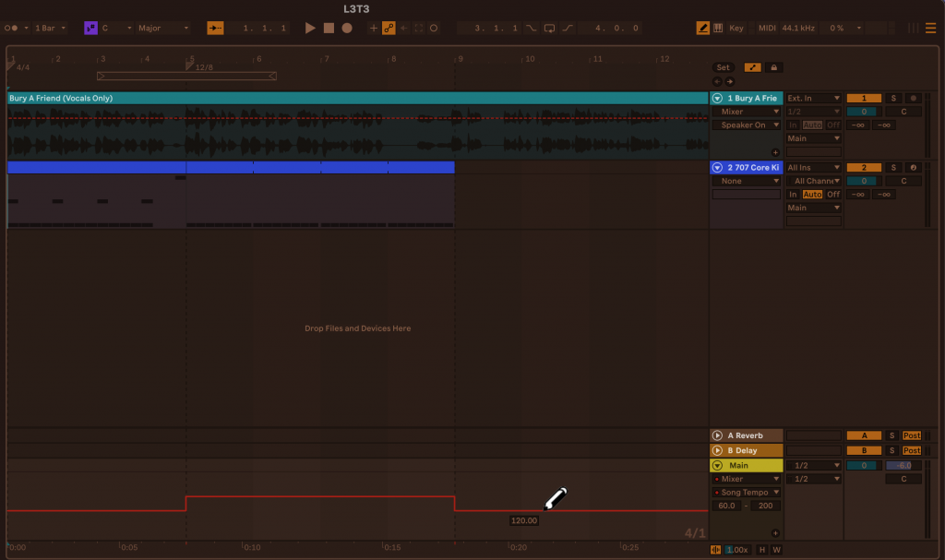Click the scale mode icon beside C

click(90, 29)
